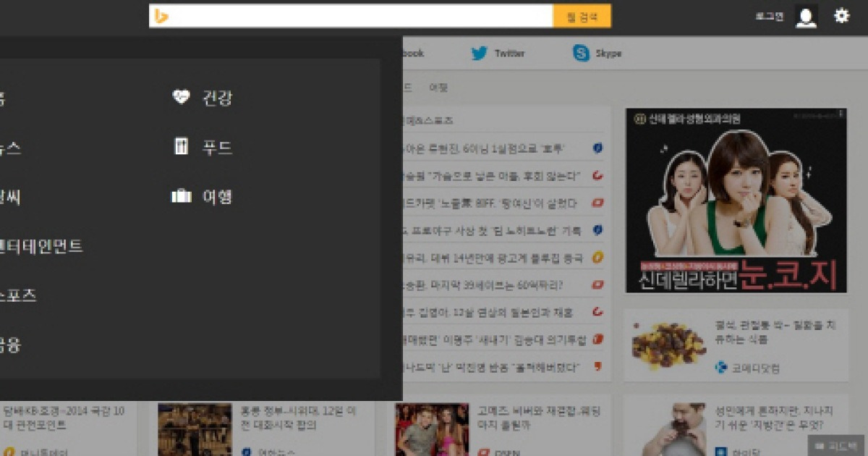The height and width of the screenshot is (456, 868).
Task: Click the Twitter bird icon
Action: point(479,53)
